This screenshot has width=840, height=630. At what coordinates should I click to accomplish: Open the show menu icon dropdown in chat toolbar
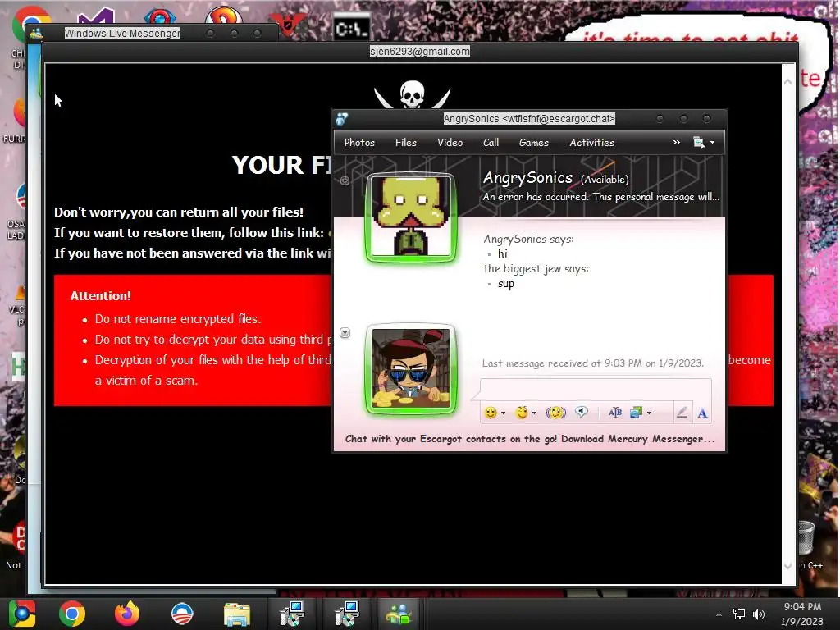(x=703, y=143)
